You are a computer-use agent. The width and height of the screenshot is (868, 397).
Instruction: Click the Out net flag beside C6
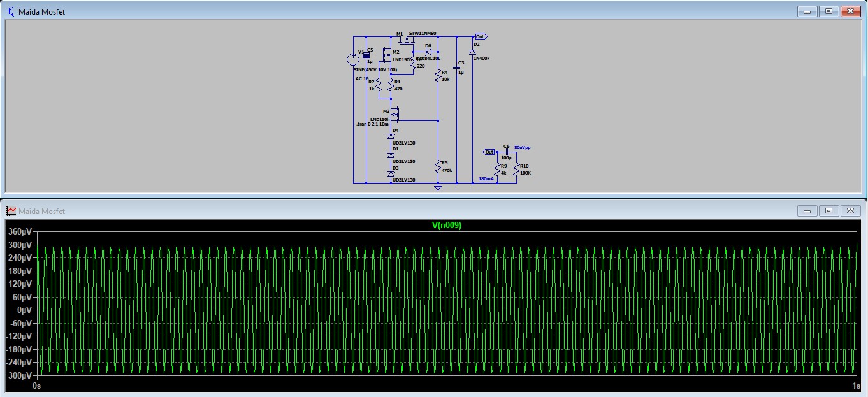tap(489, 152)
